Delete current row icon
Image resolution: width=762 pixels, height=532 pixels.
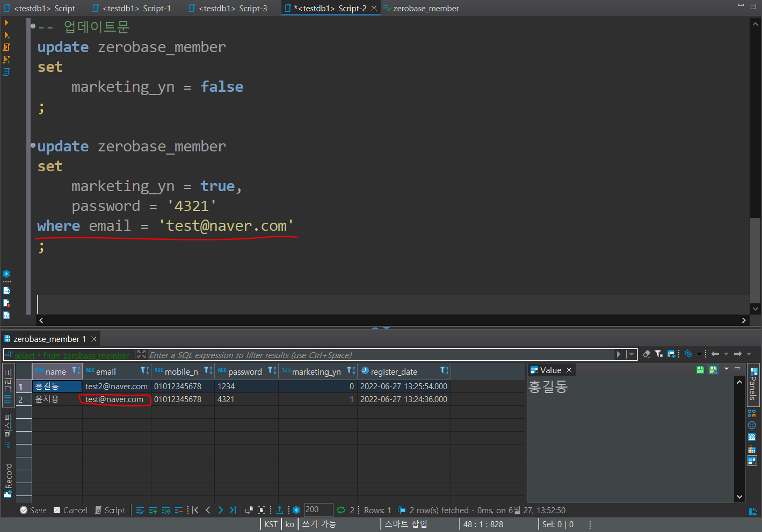coord(179,510)
